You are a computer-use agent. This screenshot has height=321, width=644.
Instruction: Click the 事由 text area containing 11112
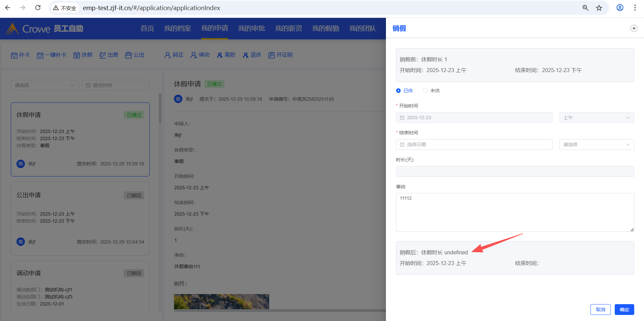[x=515, y=212]
